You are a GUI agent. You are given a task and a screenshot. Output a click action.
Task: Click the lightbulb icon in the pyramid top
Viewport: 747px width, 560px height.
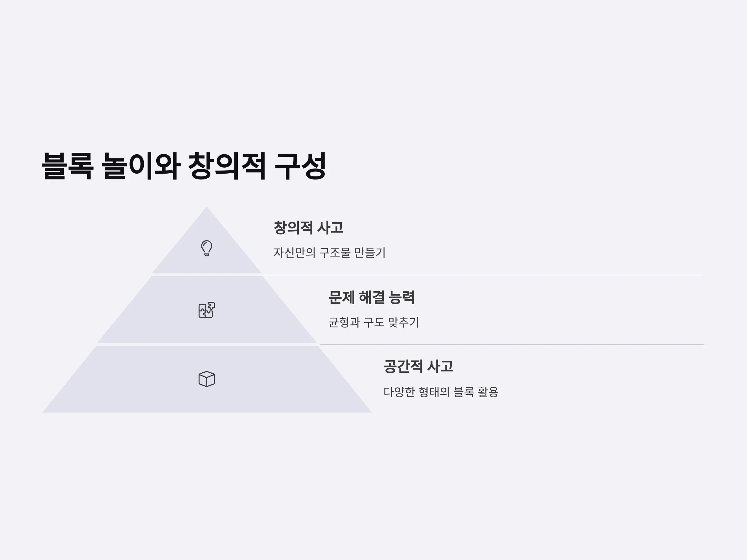point(207,249)
